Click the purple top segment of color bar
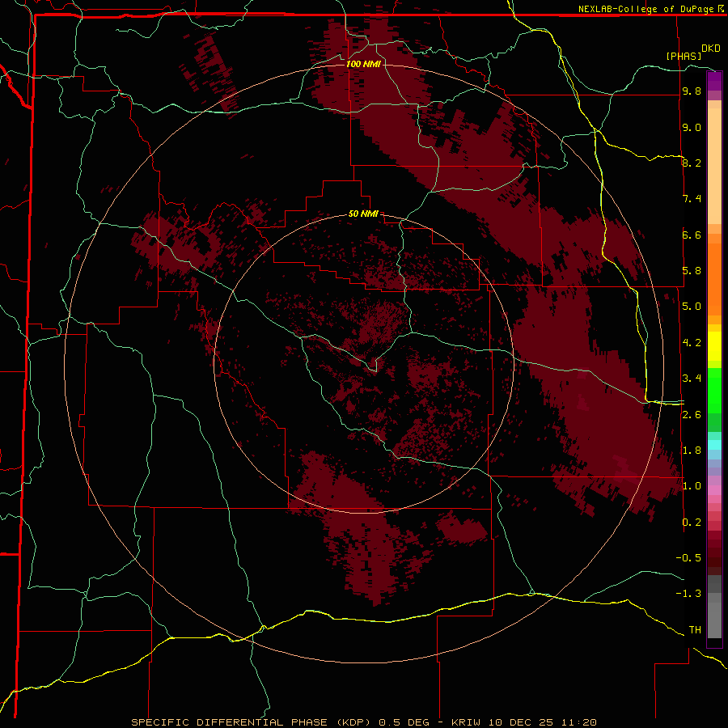Screen dimensions: 728x728 click(x=714, y=81)
